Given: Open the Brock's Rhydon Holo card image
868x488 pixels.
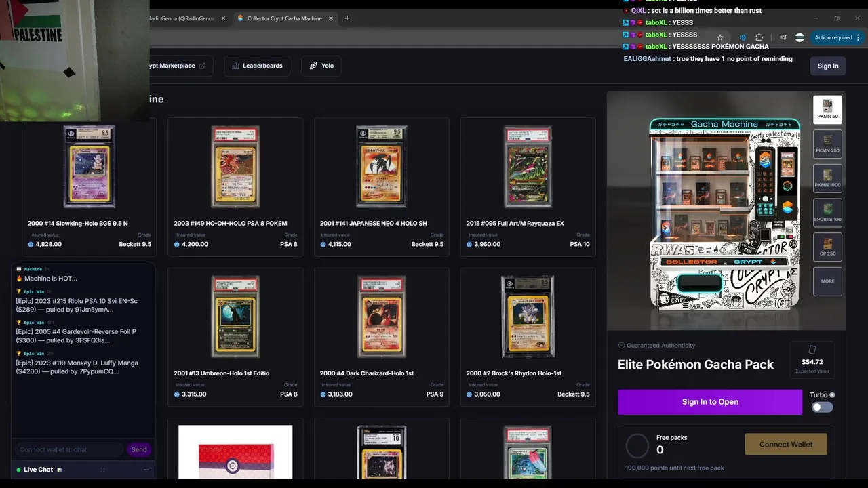Looking at the screenshot, I should click(x=528, y=317).
